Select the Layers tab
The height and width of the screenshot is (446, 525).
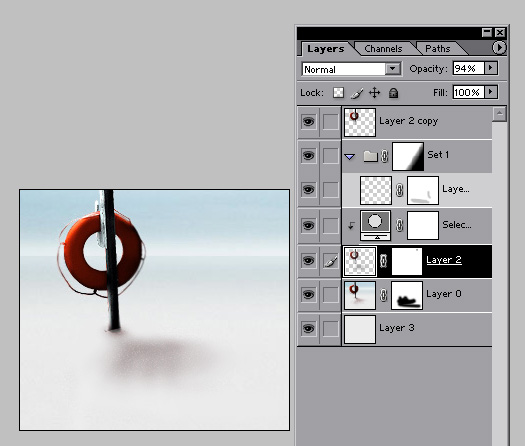[x=325, y=49]
